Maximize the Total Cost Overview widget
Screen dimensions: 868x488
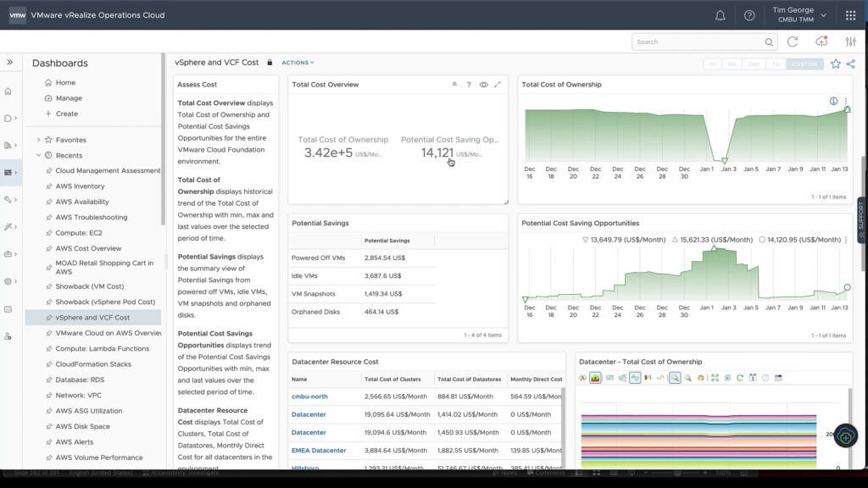[498, 85]
